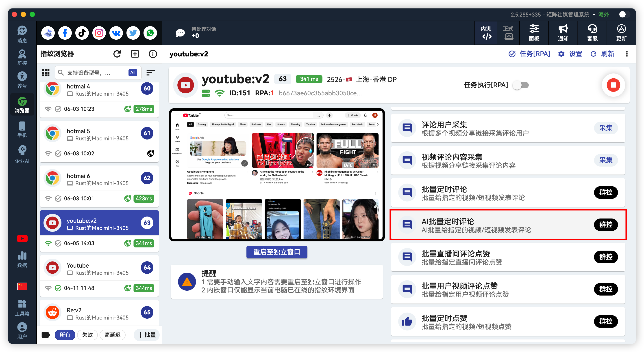Switch to grid view of browsers

click(x=46, y=73)
